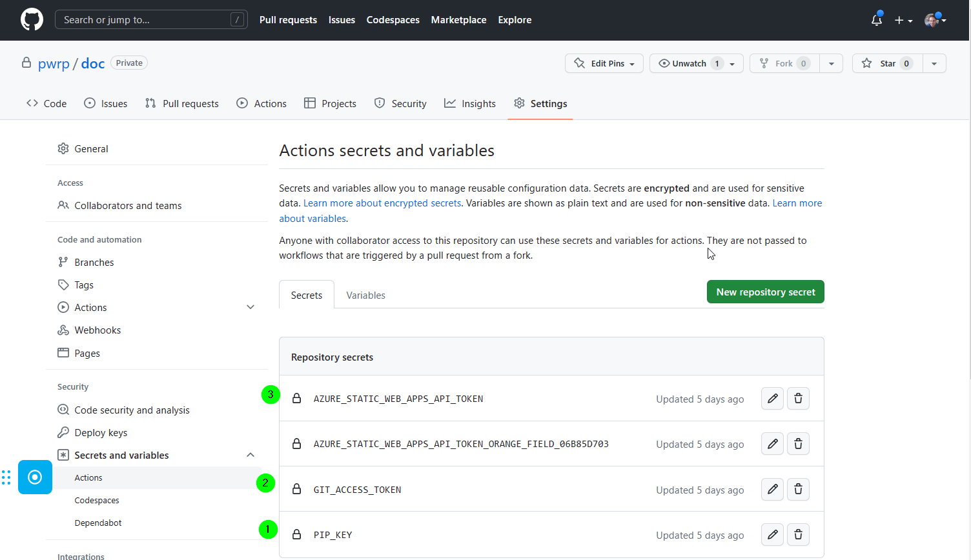
Task: Click the Fork button
Action: (784, 63)
